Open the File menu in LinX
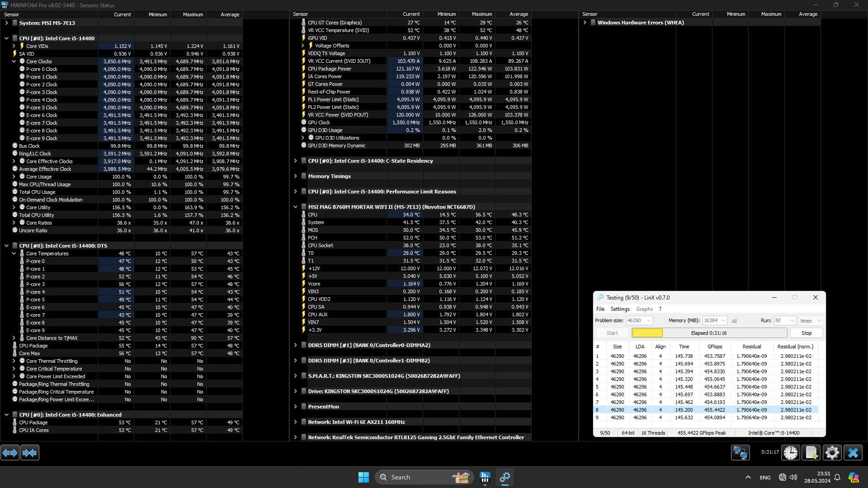The width and height of the screenshot is (868, 488). 600,309
